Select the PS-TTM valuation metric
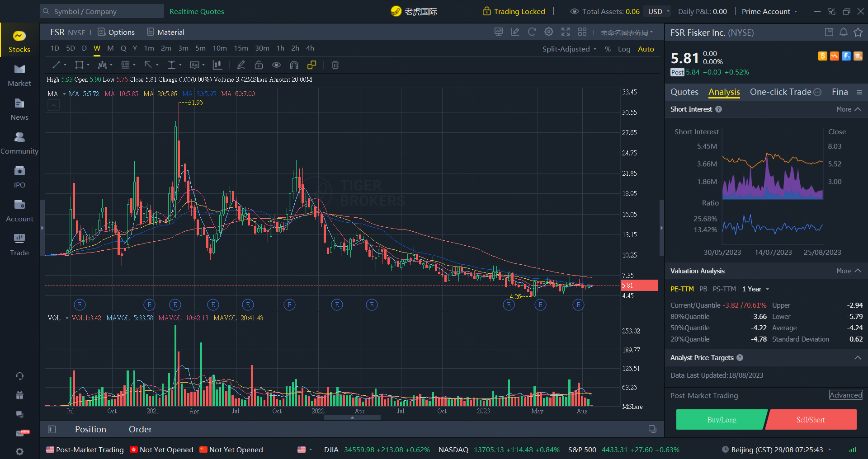This screenshot has width=868, height=459. pyautogui.click(x=724, y=289)
